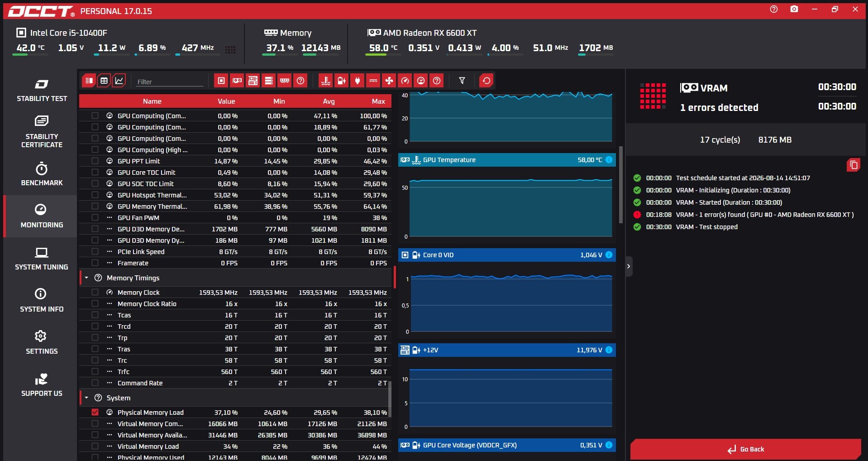Toggle power plug sensor type filter
The image size is (868, 461).
358,81
